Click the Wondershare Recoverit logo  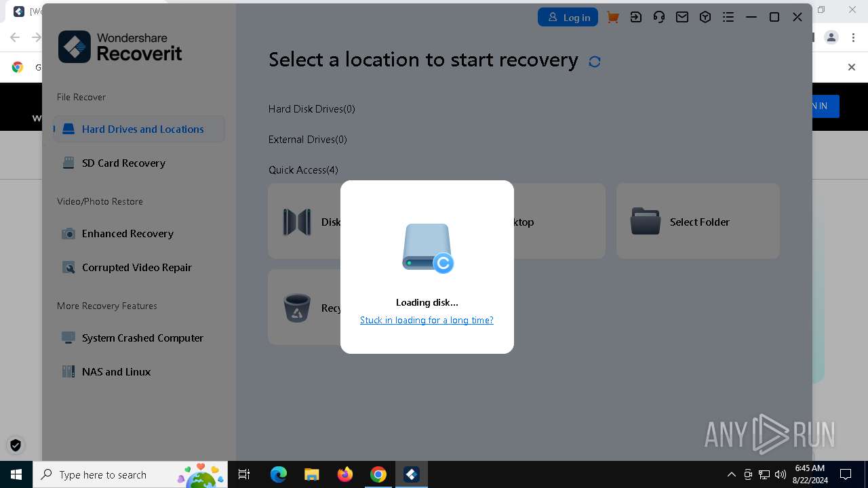coord(120,47)
